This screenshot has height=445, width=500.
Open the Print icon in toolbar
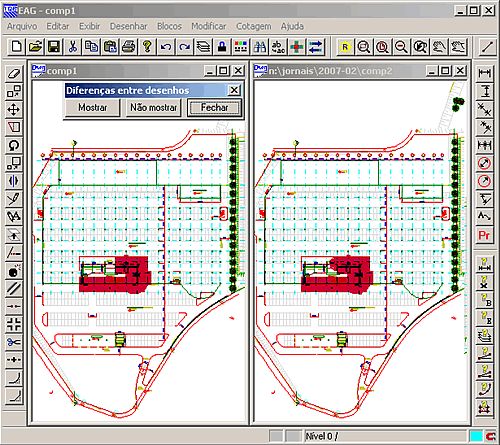[x=128, y=47]
